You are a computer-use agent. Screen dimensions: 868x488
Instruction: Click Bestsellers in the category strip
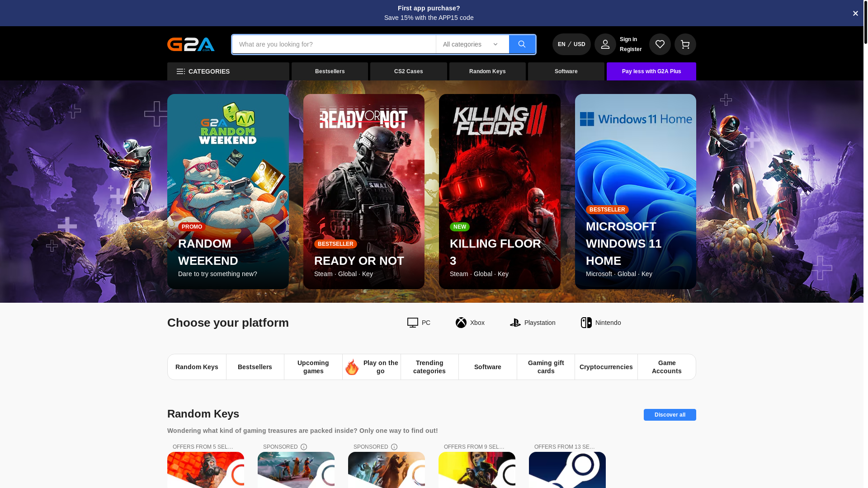pyautogui.click(x=255, y=367)
